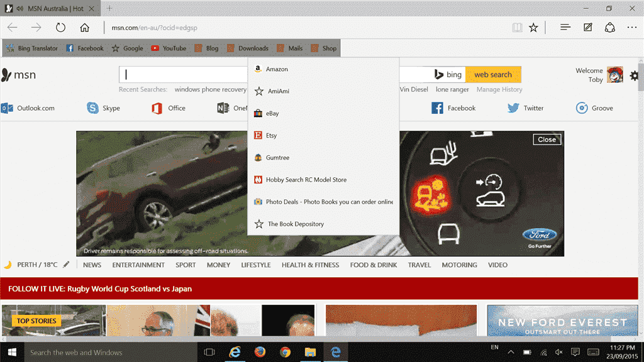
Task: Click the taskbar search box
Action: [111, 352]
